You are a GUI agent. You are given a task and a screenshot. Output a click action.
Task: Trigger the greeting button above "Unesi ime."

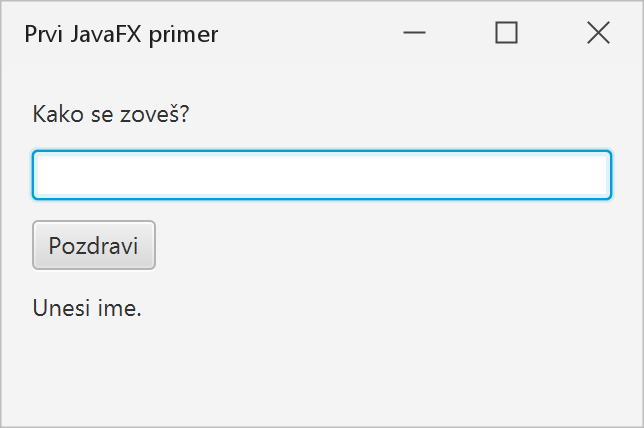[x=94, y=245]
